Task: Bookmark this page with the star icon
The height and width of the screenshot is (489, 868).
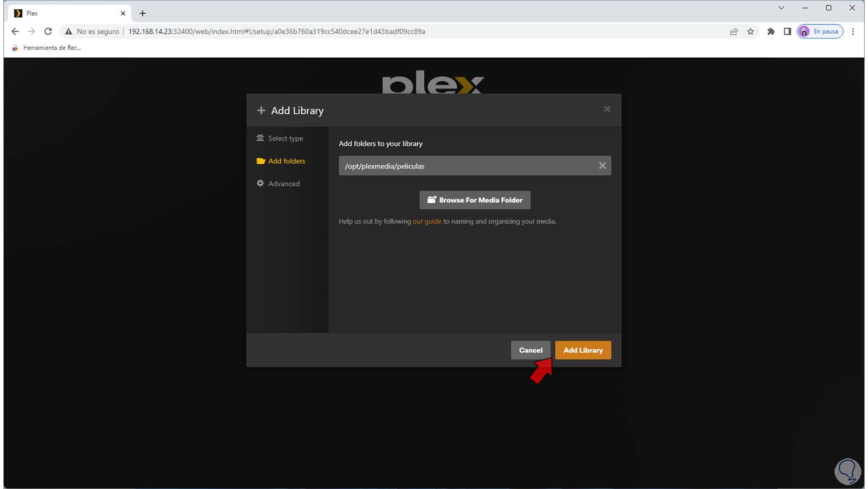Action: pos(750,31)
